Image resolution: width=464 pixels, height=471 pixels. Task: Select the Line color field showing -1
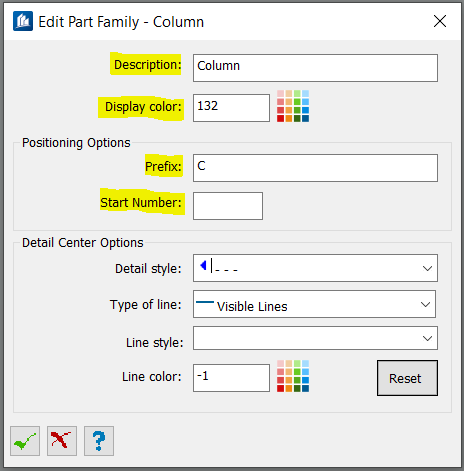(x=231, y=378)
